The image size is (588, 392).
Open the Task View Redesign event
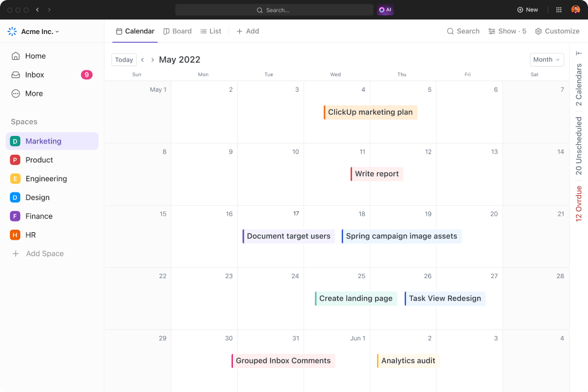pyautogui.click(x=445, y=298)
